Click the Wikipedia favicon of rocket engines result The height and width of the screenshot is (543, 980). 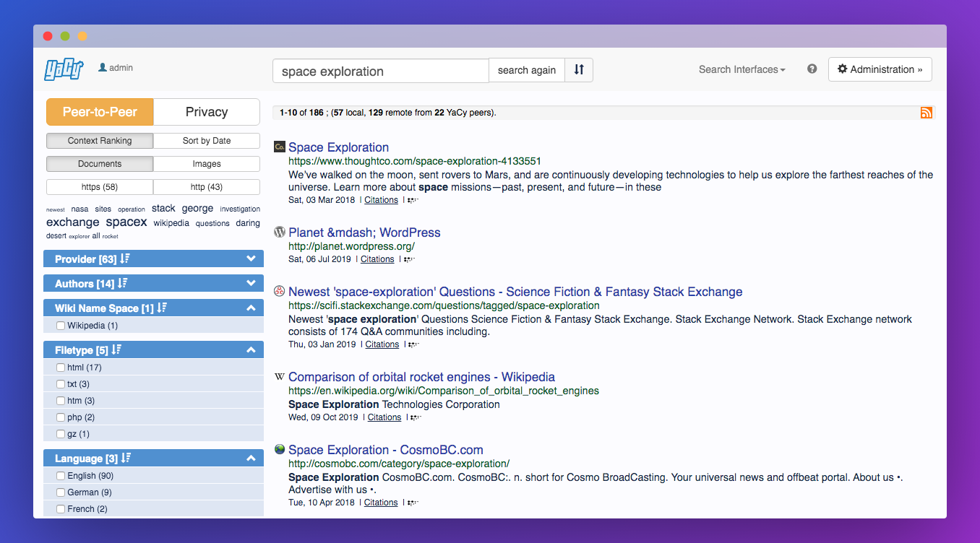[280, 377]
